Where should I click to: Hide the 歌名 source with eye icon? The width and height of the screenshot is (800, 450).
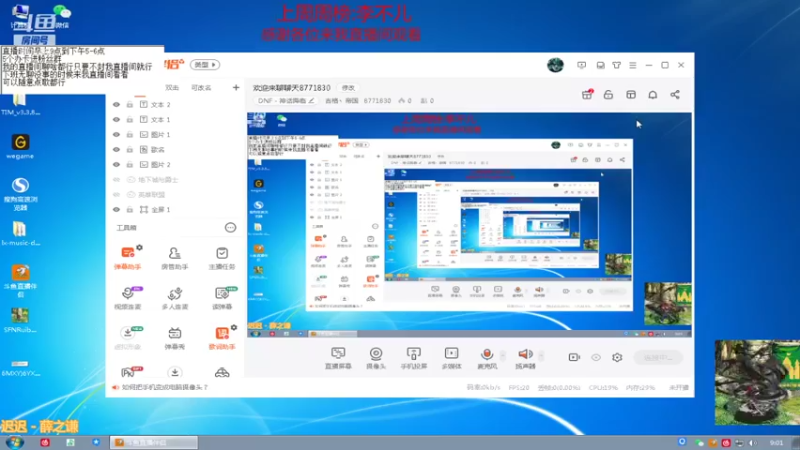click(116, 149)
